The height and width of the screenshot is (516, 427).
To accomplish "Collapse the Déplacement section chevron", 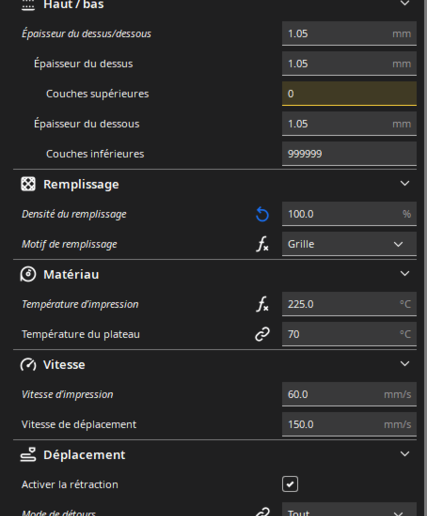I will (405, 454).
